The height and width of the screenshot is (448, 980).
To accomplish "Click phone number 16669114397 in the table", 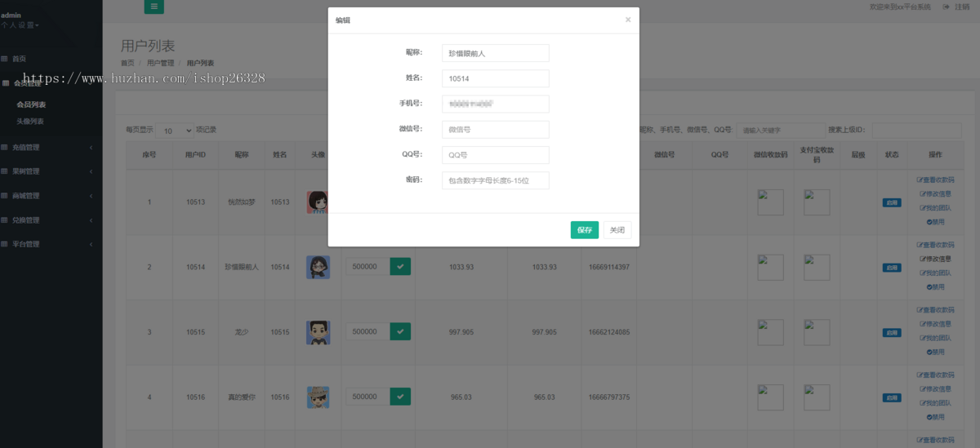I will [x=609, y=267].
